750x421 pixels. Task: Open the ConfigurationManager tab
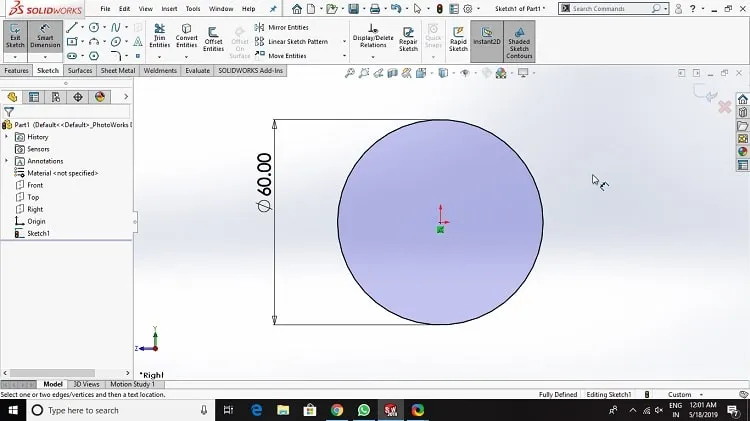point(56,97)
